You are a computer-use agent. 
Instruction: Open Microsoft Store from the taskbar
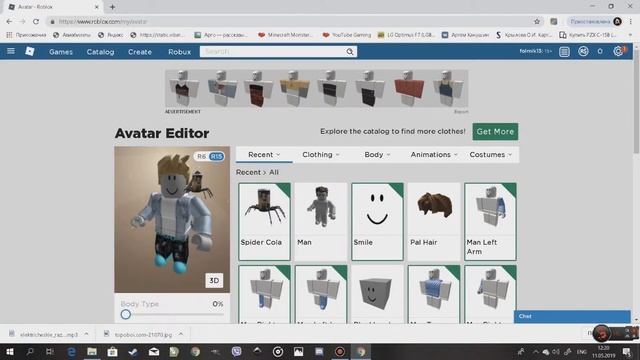(112, 351)
